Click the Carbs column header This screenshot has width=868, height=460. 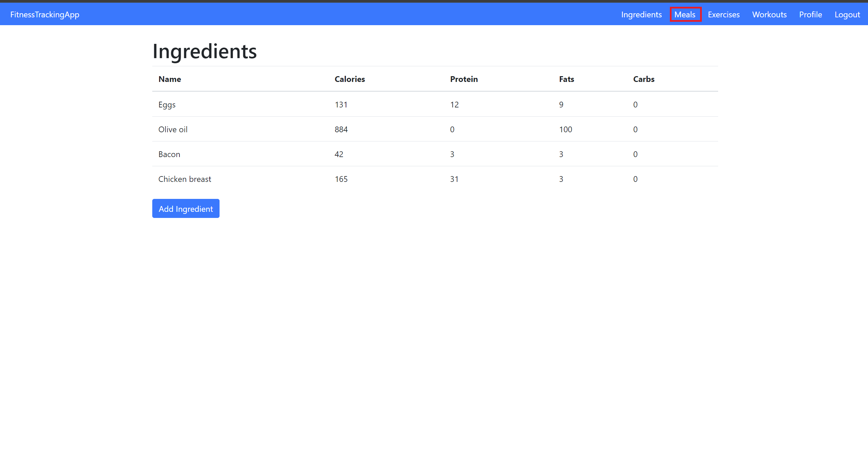click(x=644, y=79)
